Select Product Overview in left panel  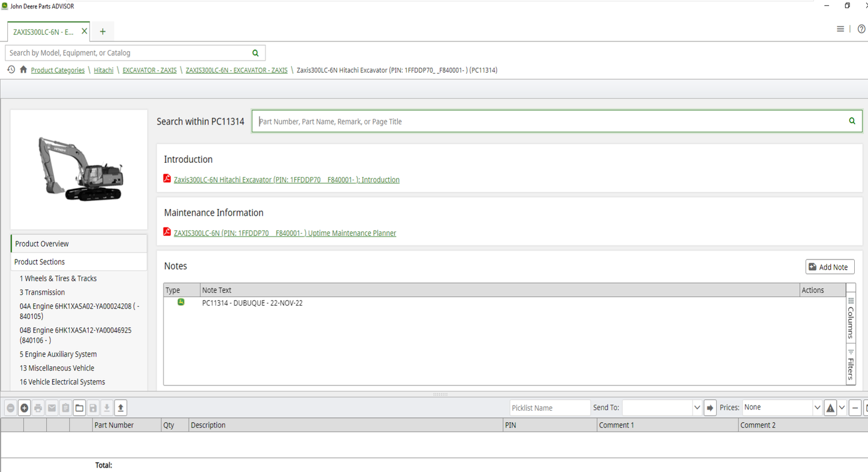(79, 244)
